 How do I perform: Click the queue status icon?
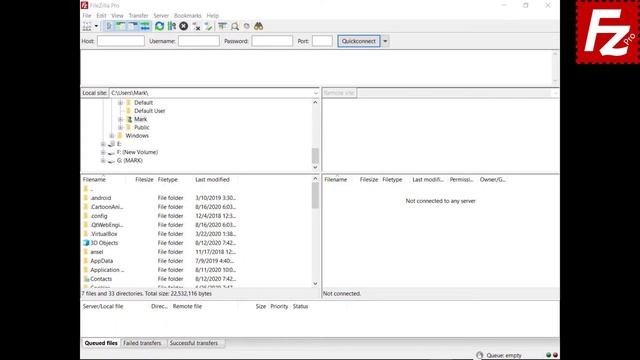click(x=480, y=356)
